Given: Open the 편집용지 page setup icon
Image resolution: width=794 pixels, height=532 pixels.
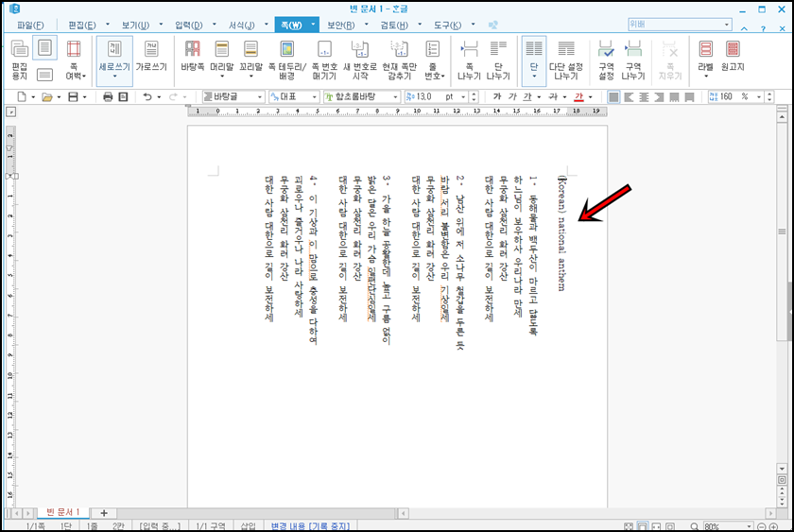Looking at the screenshot, I should coord(19,60).
